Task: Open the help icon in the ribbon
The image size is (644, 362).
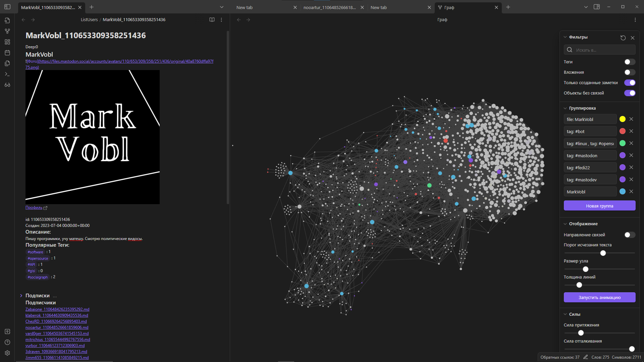Action: coord(7,342)
